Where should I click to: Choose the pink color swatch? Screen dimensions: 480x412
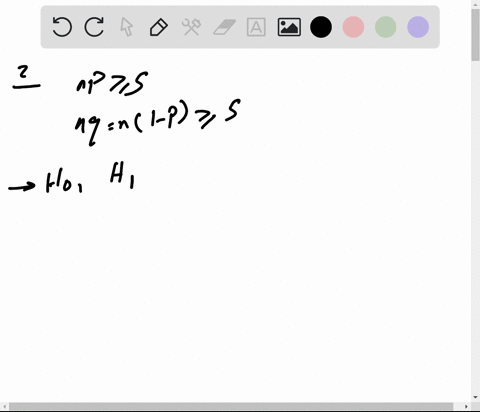point(353,27)
